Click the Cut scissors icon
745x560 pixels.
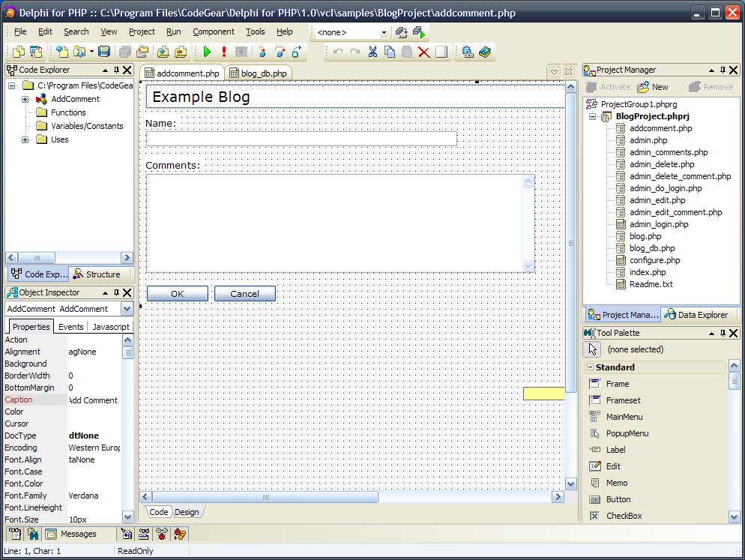click(372, 52)
